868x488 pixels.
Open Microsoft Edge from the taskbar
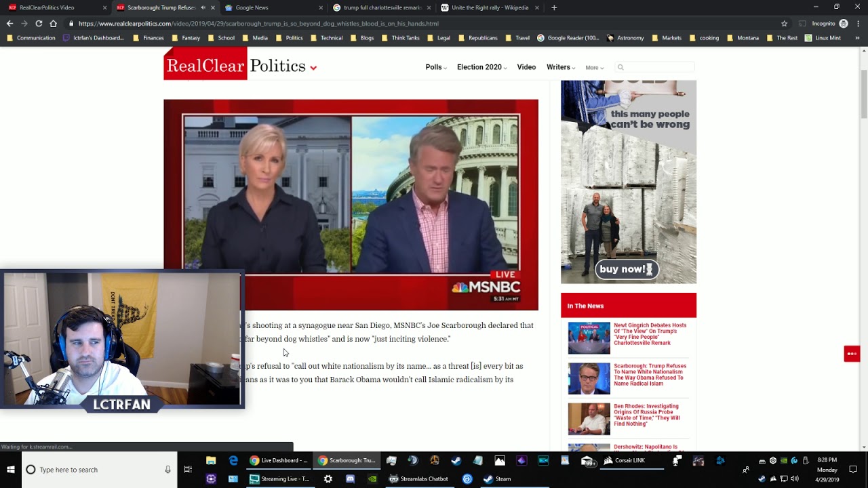point(233,461)
